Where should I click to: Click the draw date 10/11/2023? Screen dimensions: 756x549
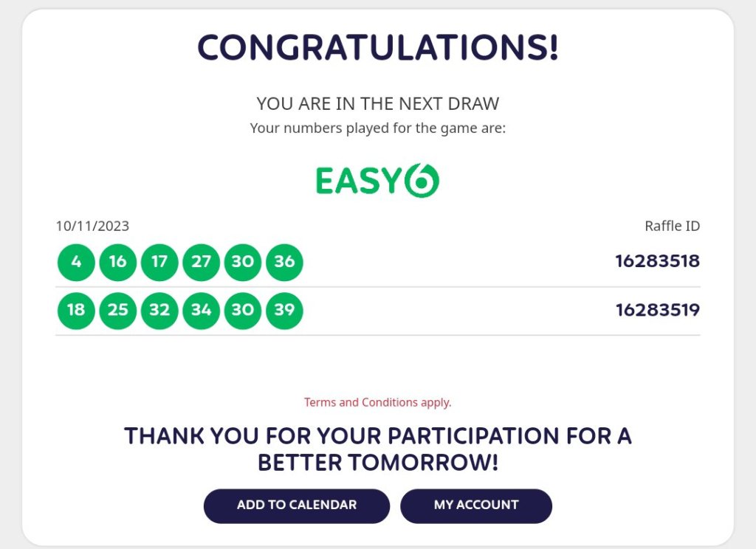[92, 227]
